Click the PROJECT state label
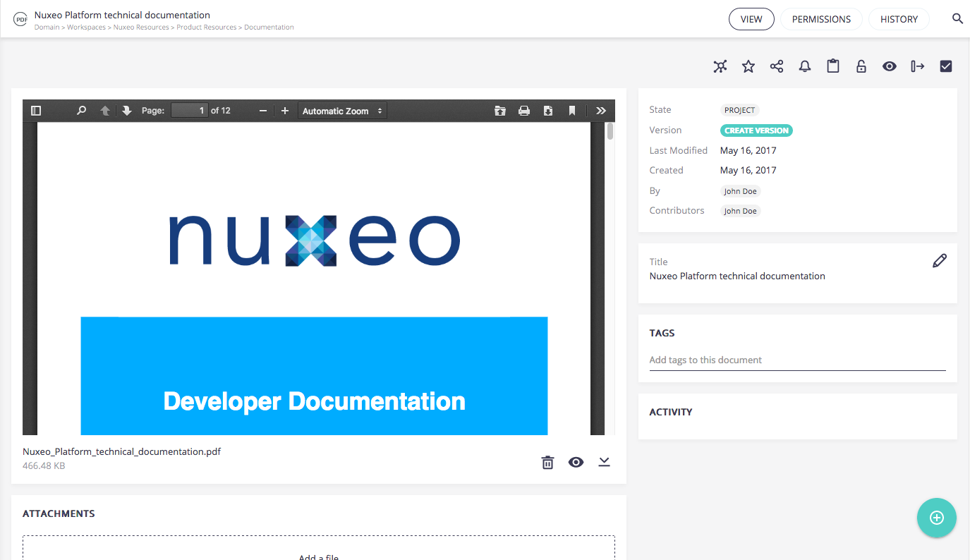Image resolution: width=970 pixels, height=560 pixels. pos(739,110)
